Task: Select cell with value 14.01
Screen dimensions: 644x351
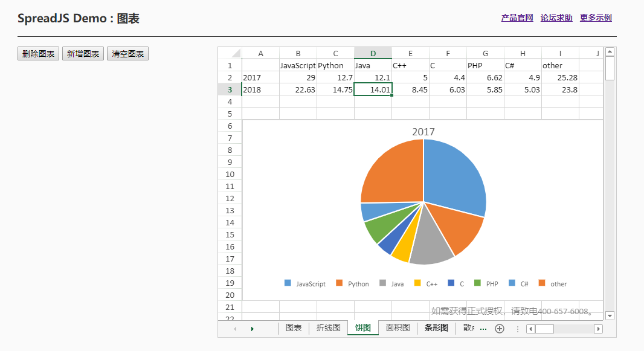Action: click(373, 89)
